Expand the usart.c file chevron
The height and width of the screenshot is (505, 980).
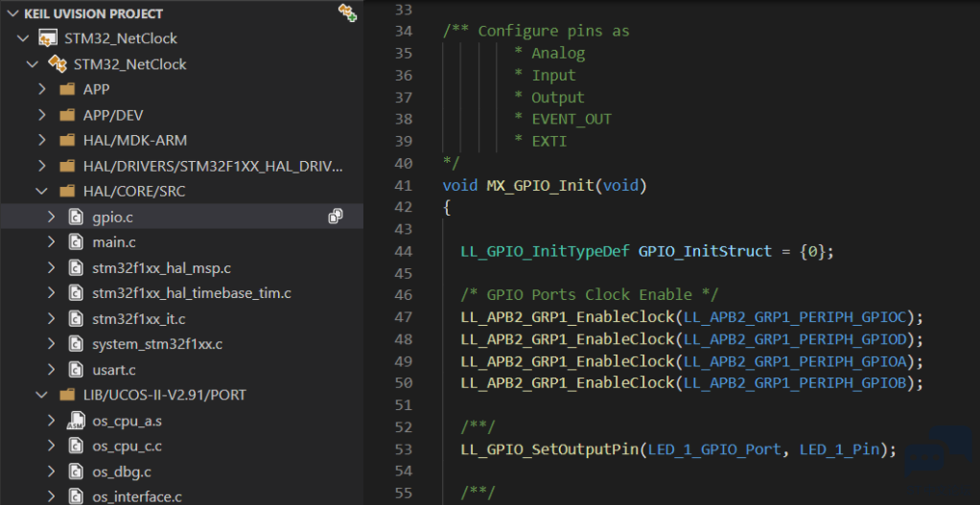(x=51, y=370)
